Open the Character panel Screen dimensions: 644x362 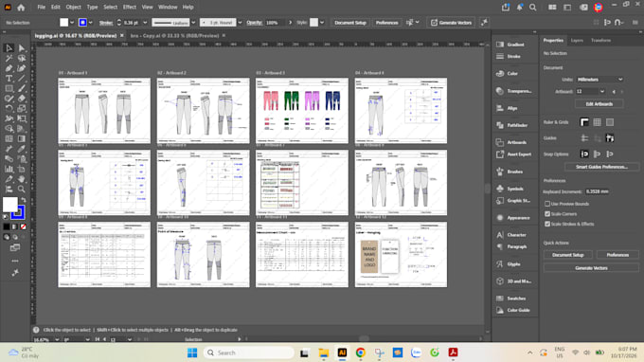click(x=510, y=235)
